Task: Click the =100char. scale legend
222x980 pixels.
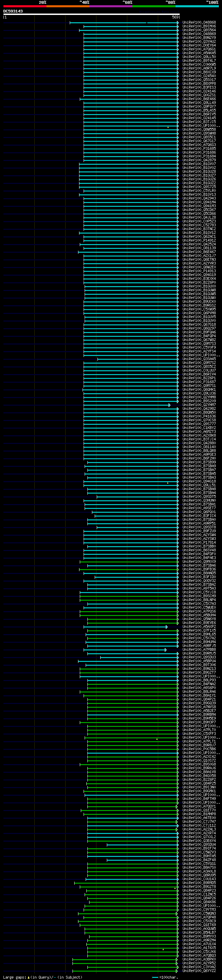Action: pyautogui.click(x=165, y=977)
